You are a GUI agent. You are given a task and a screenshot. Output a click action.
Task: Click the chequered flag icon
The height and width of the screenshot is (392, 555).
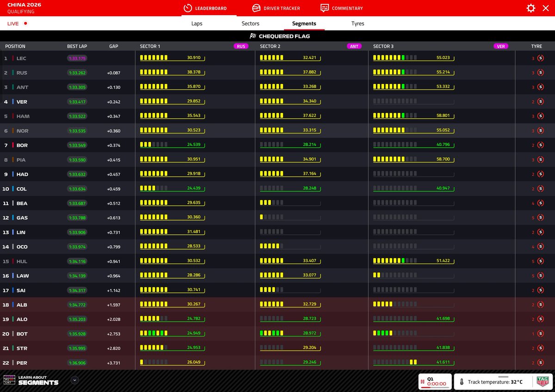click(253, 36)
